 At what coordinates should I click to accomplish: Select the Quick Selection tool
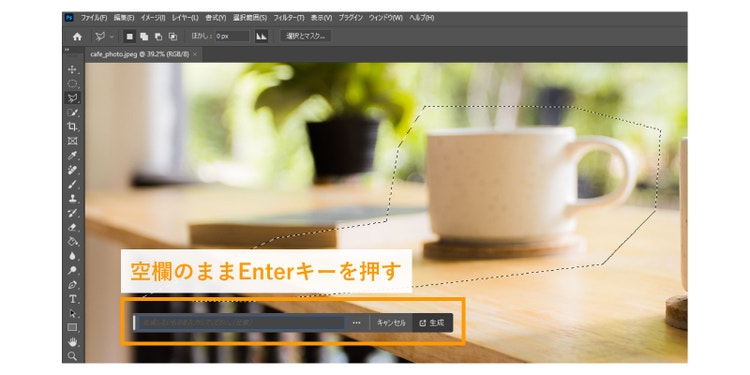coord(72,112)
